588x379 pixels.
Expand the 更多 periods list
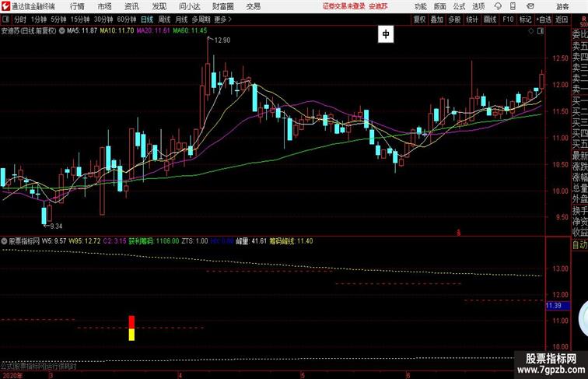[x=223, y=19]
